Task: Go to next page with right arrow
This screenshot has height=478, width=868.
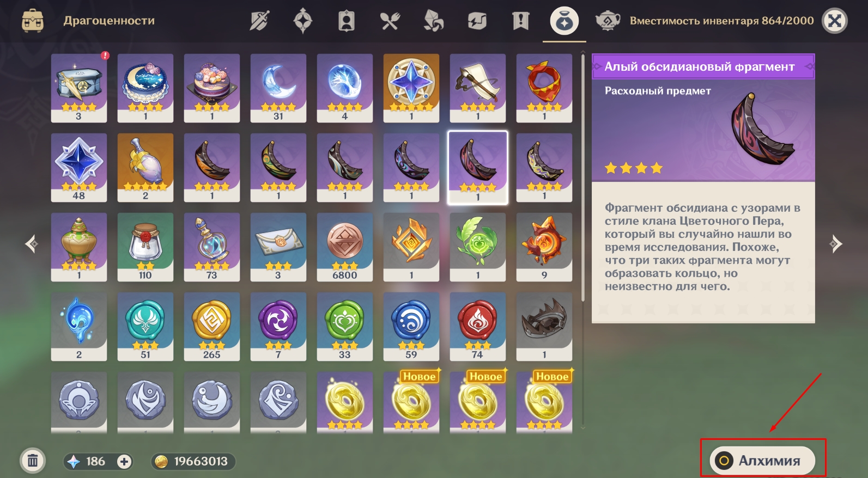Action: click(835, 244)
